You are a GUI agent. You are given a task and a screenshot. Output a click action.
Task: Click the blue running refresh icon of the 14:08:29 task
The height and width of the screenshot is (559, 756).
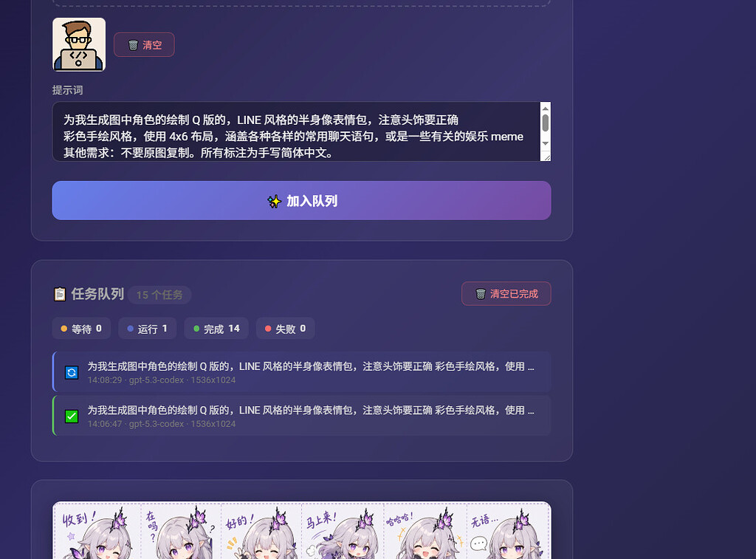tap(72, 372)
